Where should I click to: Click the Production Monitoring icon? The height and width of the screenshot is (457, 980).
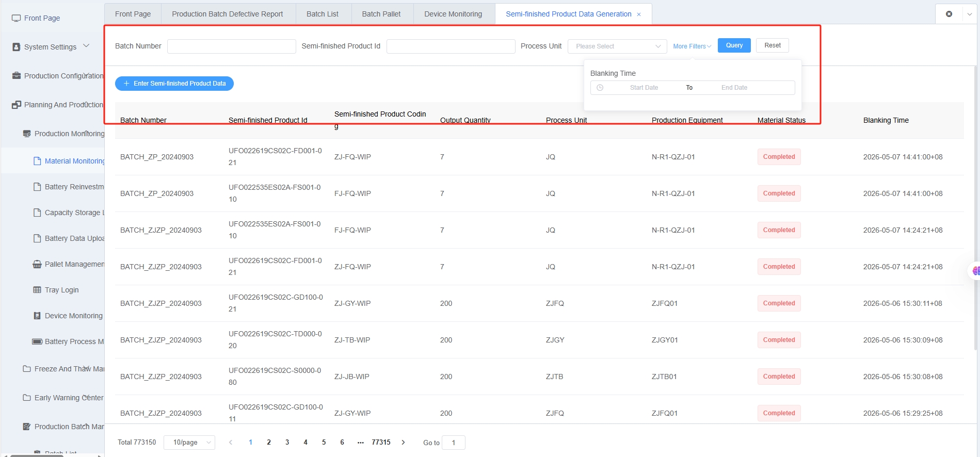pyautogui.click(x=27, y=134)
